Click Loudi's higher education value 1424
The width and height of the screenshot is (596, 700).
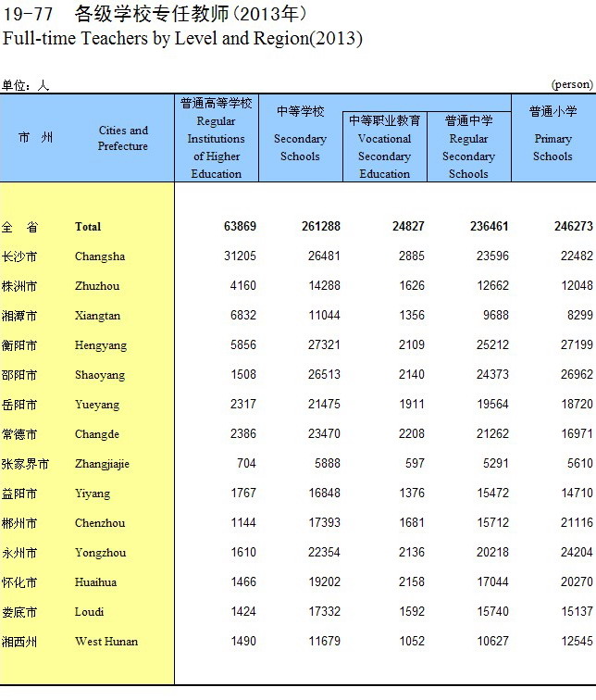pyautogui.click(x=243, y=611)
